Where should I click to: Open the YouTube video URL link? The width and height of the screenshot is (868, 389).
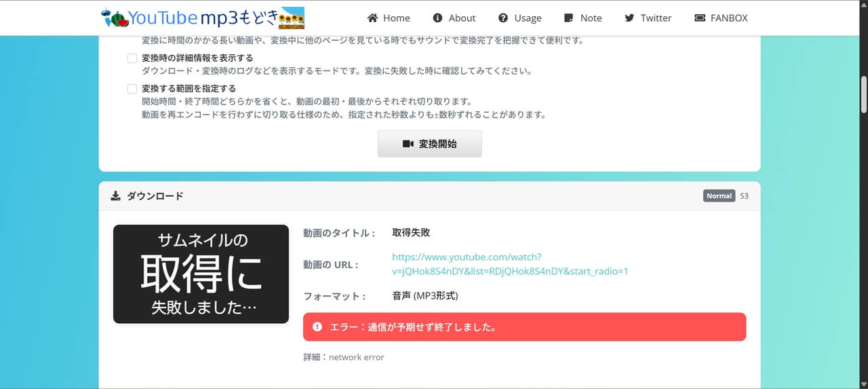click(x=510, y=264)
